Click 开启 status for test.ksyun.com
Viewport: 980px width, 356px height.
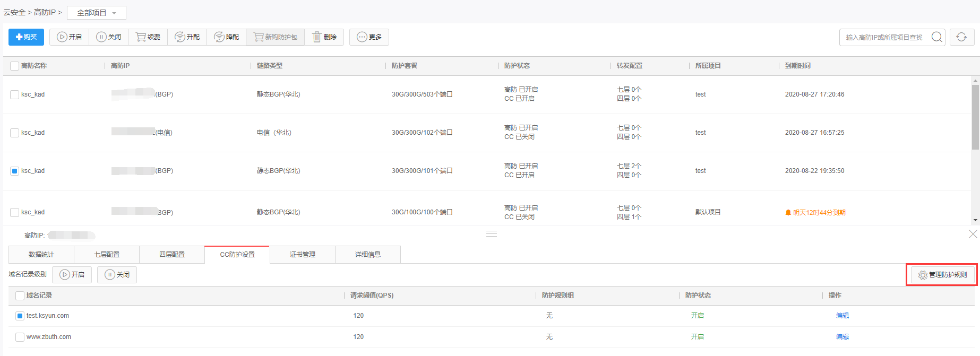[698, 316]
